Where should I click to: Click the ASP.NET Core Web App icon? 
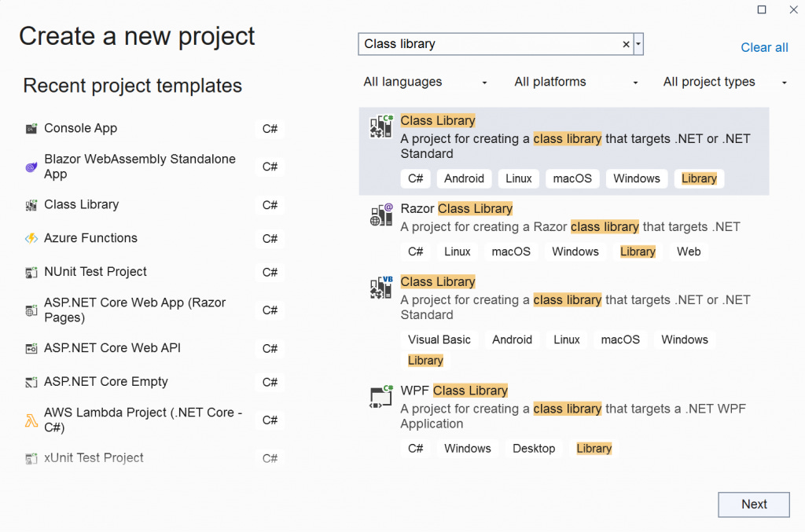tap(31, 310)
